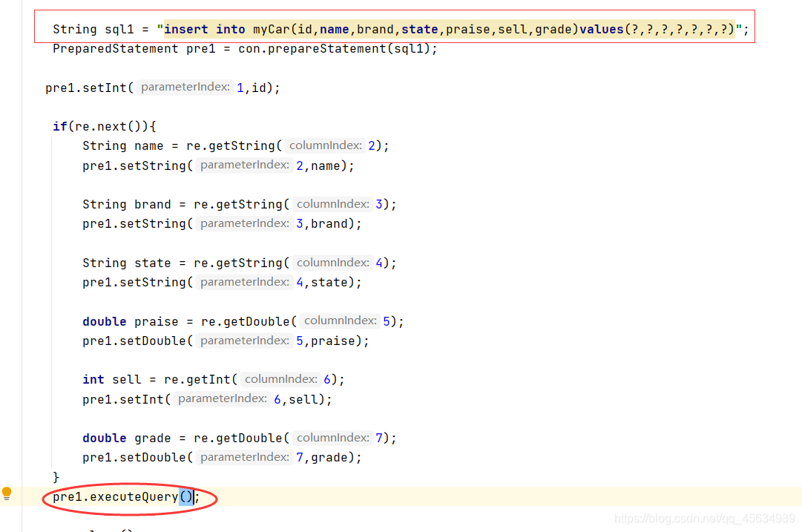Click the pre1.setDouble 5,praise line

pos(226,340)
